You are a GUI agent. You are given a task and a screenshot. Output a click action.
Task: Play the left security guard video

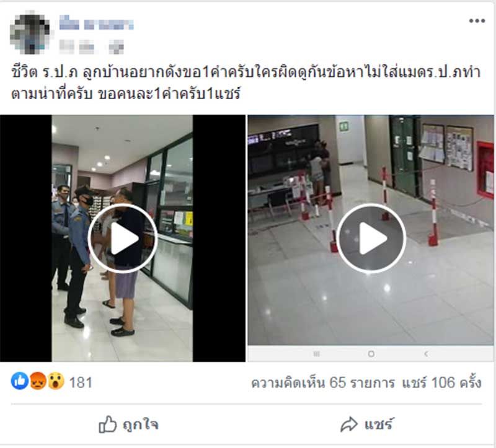122,239
